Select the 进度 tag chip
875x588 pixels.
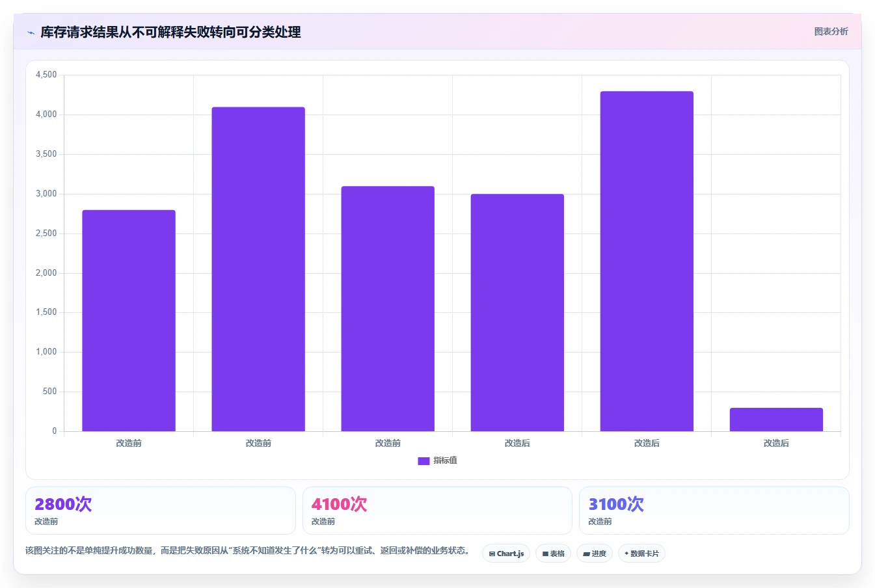[x=595, y=554]
